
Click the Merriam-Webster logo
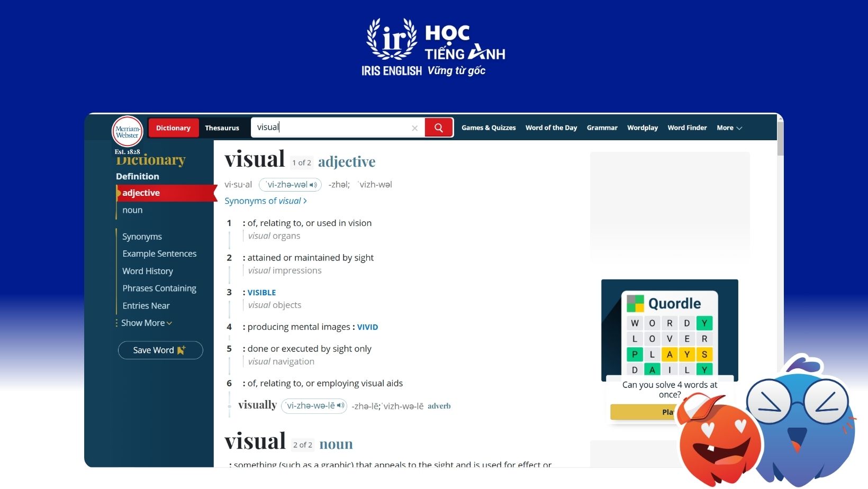click(128, 131)
